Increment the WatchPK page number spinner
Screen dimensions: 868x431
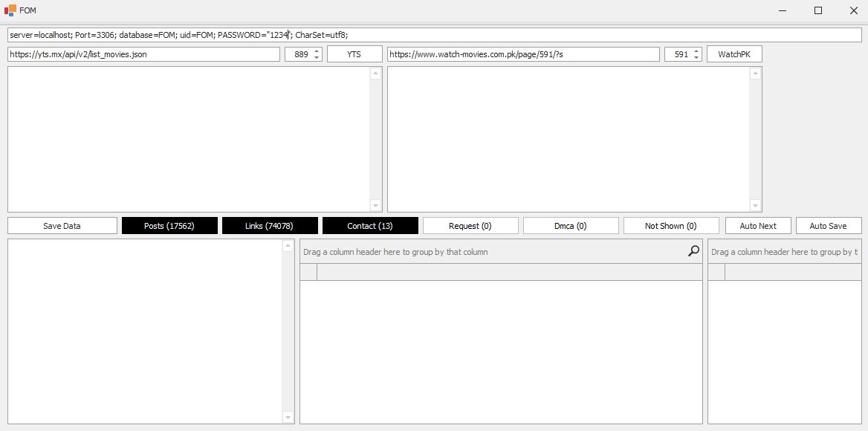[x=696, y=51]
